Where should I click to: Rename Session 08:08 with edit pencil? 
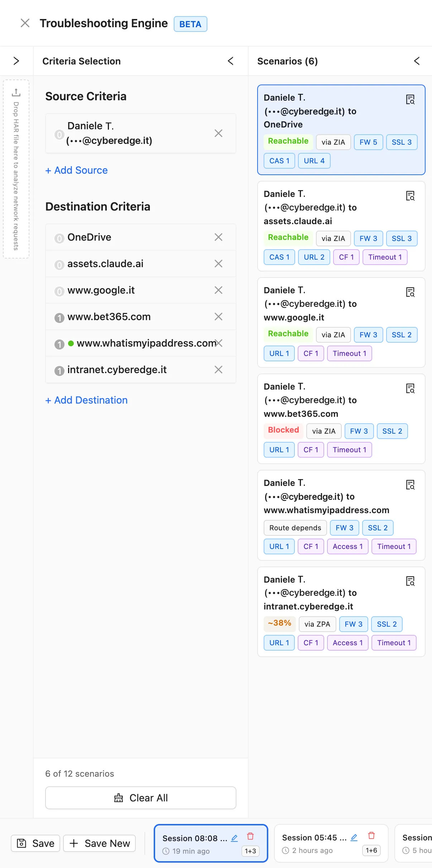[235, 838]
